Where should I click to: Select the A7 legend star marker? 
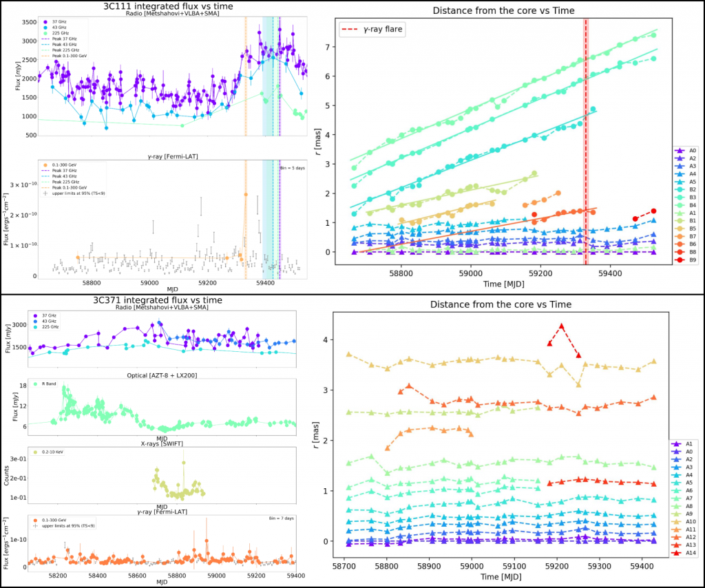[675, 498]
